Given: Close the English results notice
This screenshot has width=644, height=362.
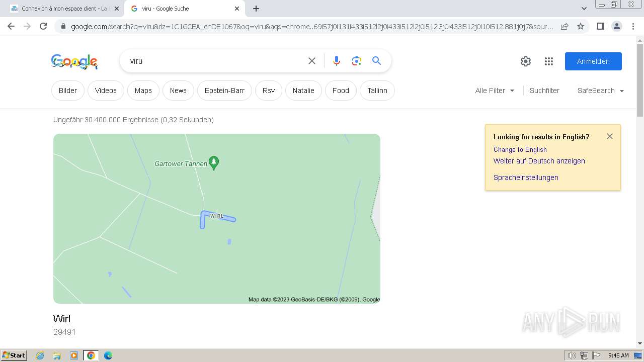Looking at the screenshot, I should tap(610, 136).
